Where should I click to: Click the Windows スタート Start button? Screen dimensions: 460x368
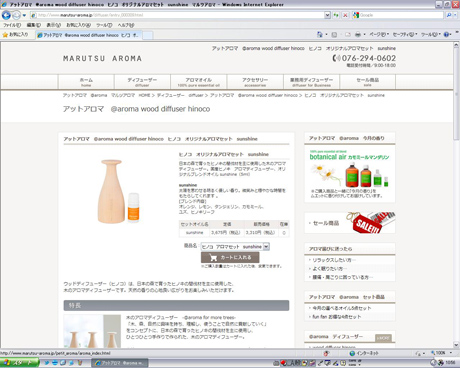point(19,363)
